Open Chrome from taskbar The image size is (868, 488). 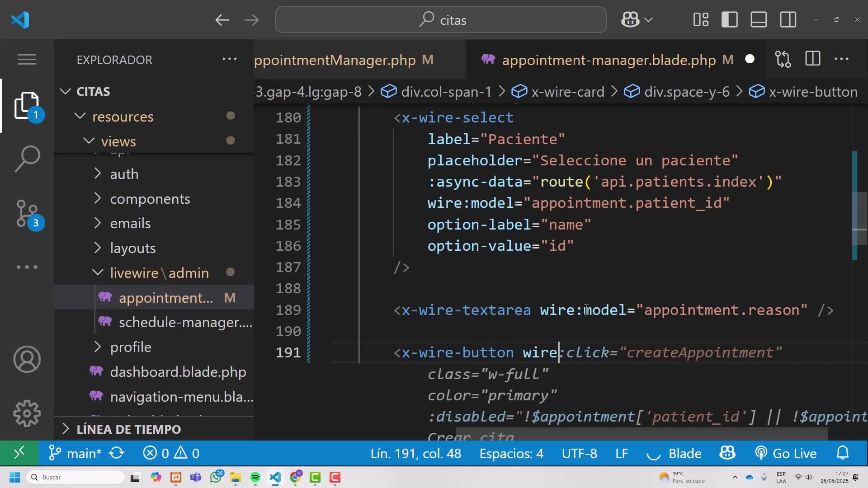coord(295,477)
